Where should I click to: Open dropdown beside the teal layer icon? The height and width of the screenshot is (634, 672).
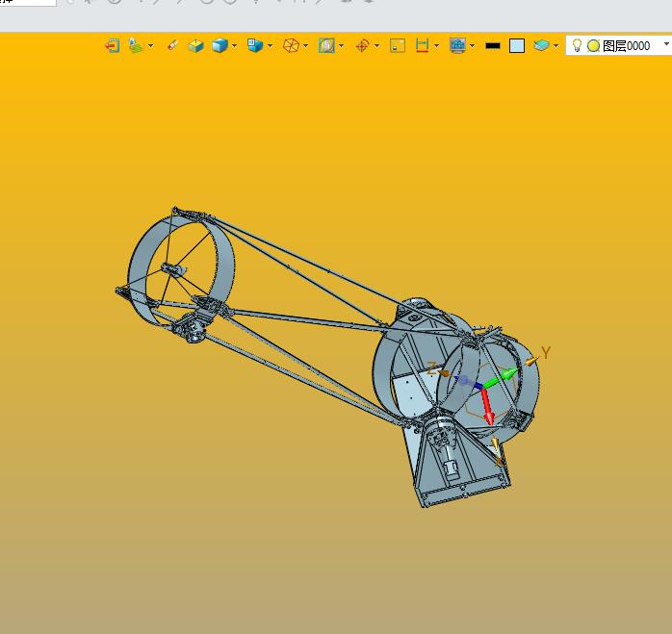[556, 45]
